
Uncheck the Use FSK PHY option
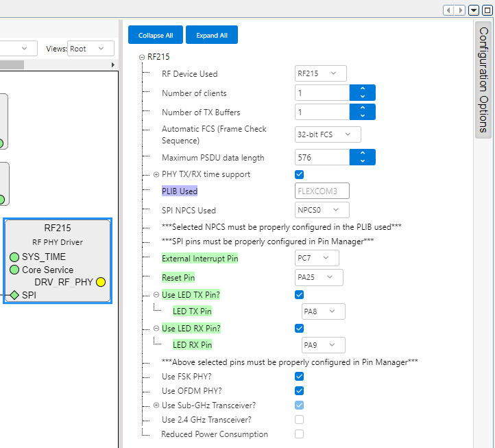299,376
